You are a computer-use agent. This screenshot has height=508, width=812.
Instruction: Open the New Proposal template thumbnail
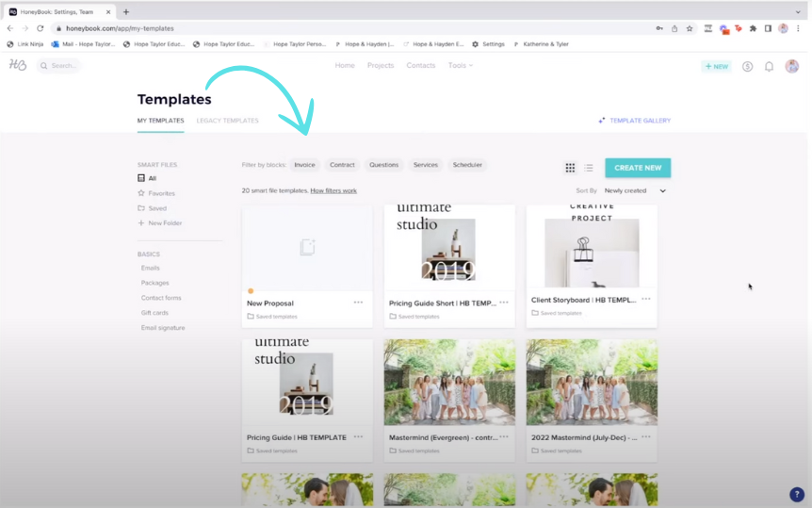307,248
